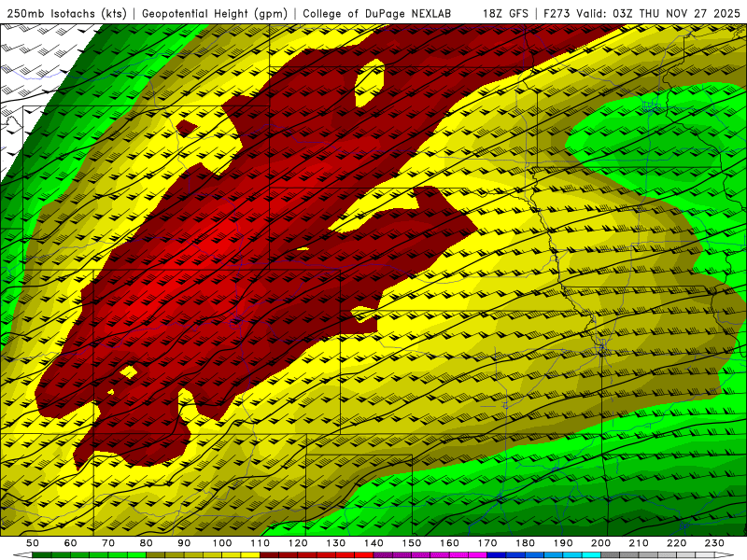Click the legend value 60
747x560 pixels.
coord(70,543)
